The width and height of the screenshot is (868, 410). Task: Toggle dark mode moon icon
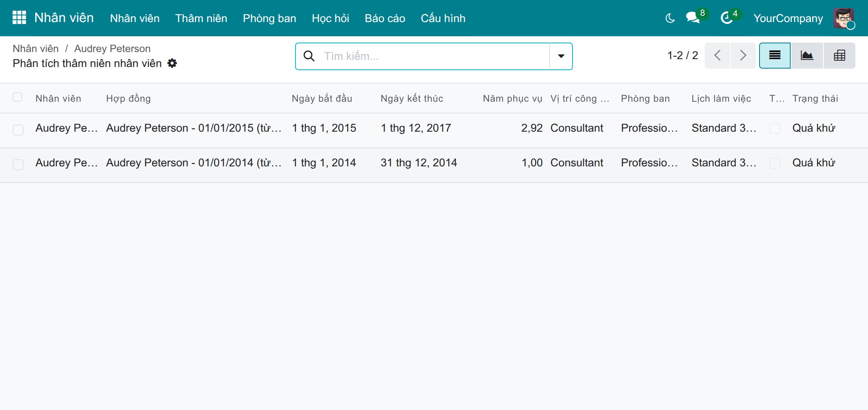670,18
